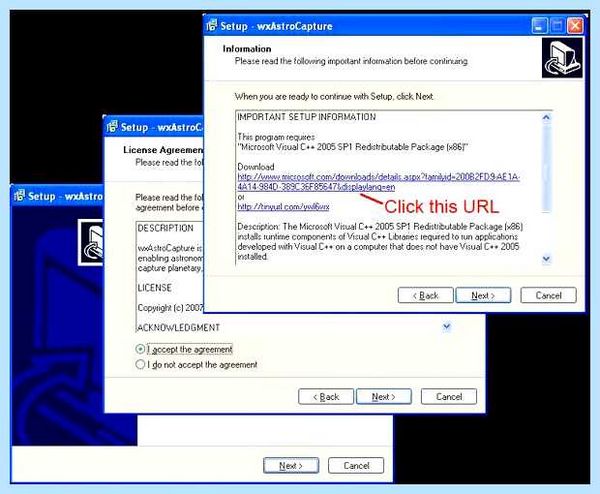Click scroll-down arrow in the license text box
The width and height of the screenshot is (600, 494).
(447, 327)
